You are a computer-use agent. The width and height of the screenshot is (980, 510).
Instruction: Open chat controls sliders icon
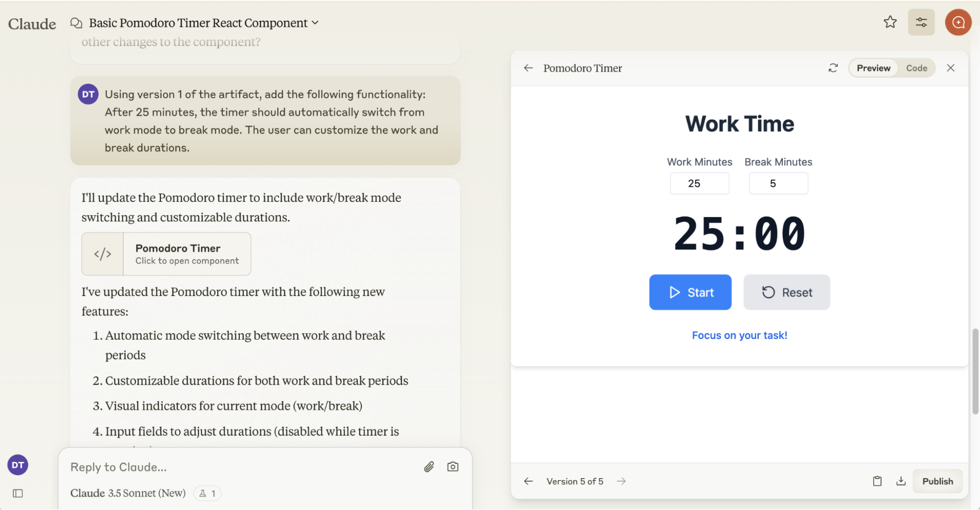pyautogui.click(x=921, y=22)
